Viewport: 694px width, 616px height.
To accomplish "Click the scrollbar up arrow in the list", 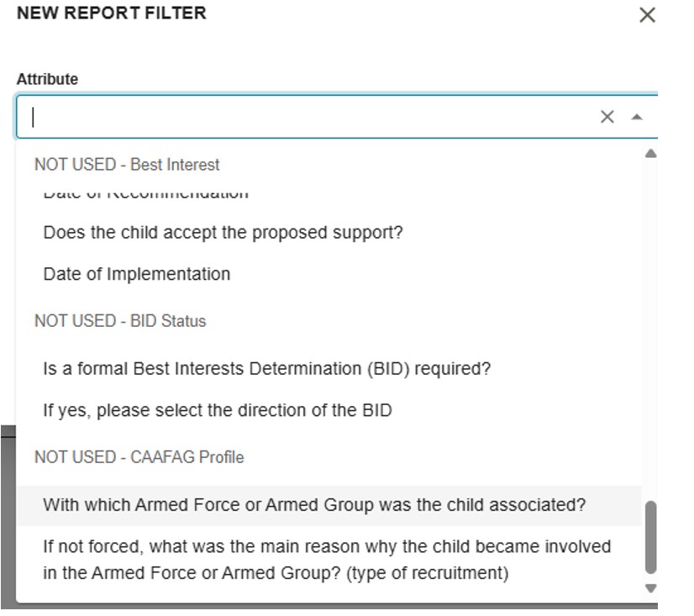I will click(649, 154).
